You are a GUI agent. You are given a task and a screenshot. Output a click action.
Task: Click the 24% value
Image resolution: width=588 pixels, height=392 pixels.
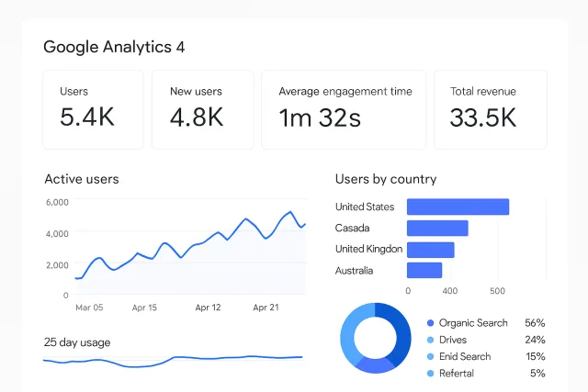[535, 340]
